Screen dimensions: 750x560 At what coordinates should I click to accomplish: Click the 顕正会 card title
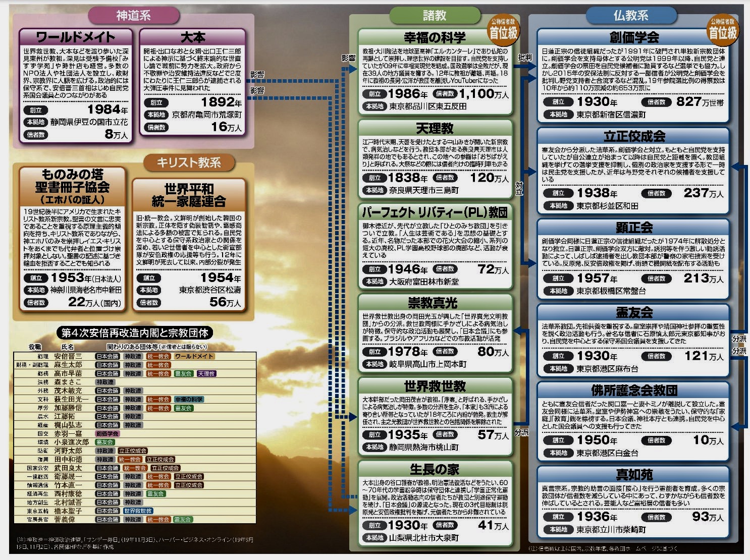tap(634, 228)
